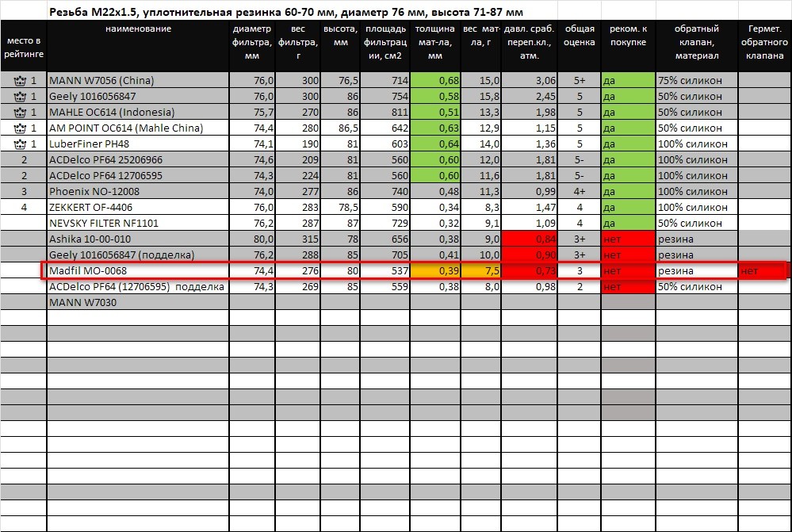Click the 'Гермет. обратного клапана' header
792x532 pixels.
(764, 42)
